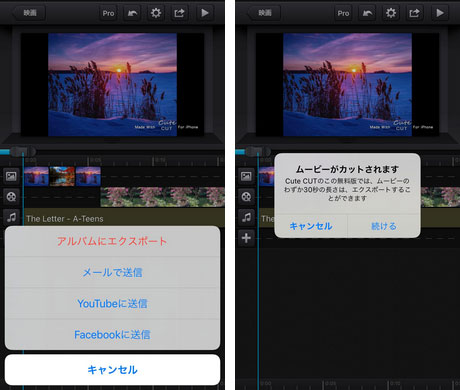Choose アルバムにエクスポート option
Image resolution: width=460 pixels, height=390 pixels.
(112, 241)
